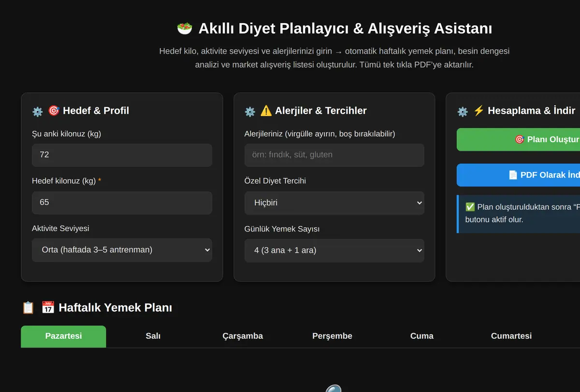Click the 'Alerjileriniz (virgülle ayırın...)' label
The image size is (580, 392).
[320, 134]
